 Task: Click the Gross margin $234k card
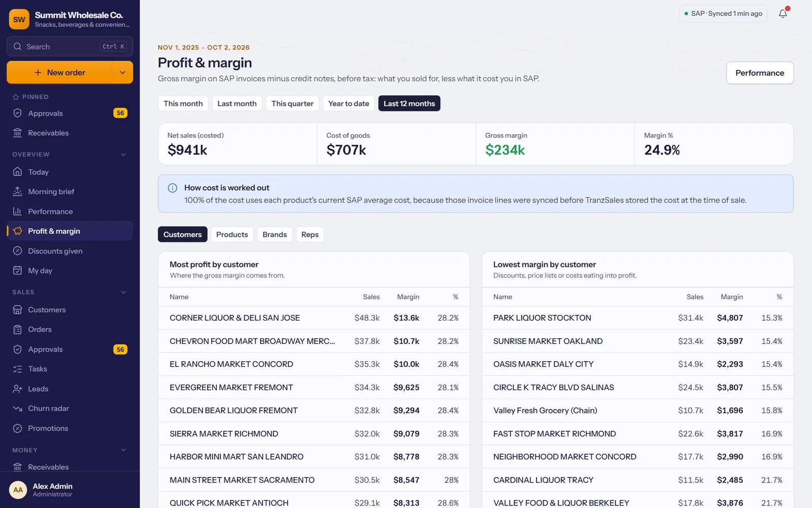[x=555, y=144]
